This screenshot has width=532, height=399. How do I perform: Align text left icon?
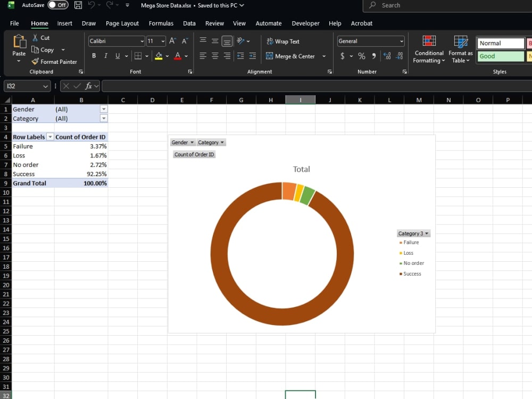[x=203, y=56]
